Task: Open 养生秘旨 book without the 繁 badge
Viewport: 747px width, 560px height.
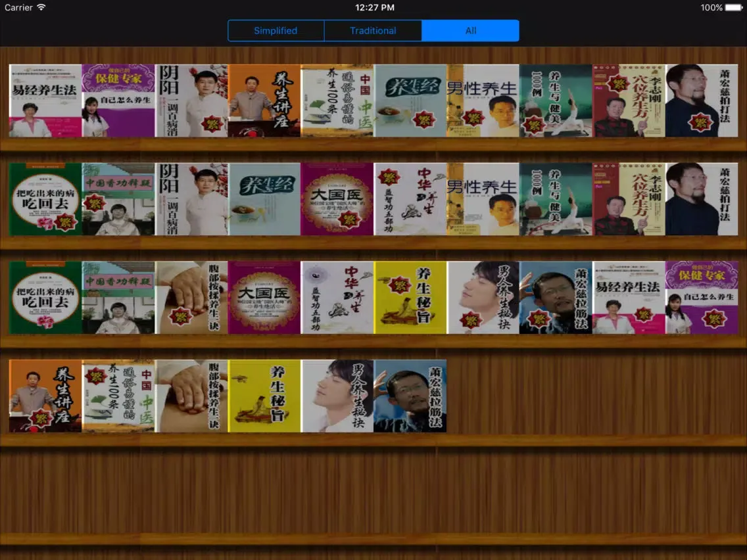Action: tap(264, 396)
